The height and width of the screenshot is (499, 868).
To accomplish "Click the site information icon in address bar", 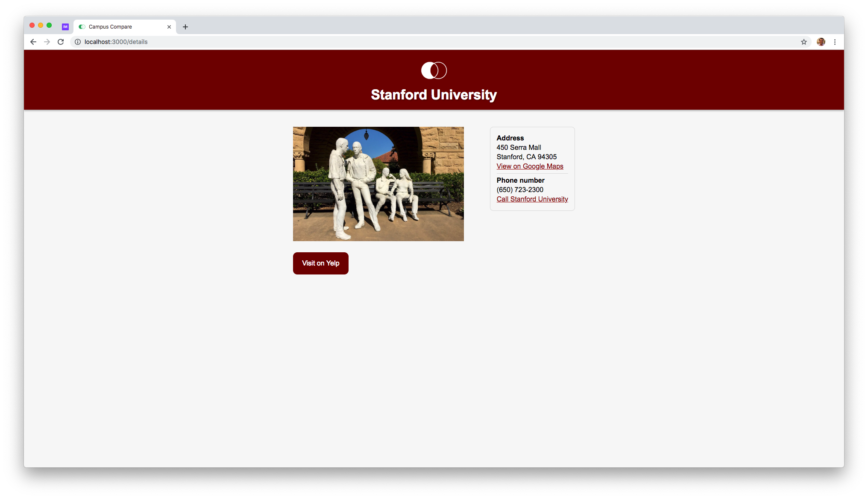I will [x=78, y=42].
